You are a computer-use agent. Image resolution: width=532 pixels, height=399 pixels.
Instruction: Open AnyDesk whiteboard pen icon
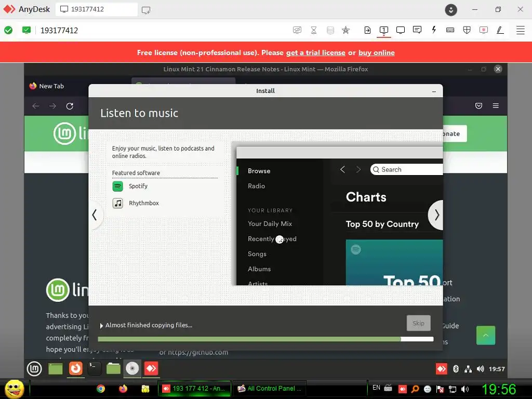[x=500, y=30]
